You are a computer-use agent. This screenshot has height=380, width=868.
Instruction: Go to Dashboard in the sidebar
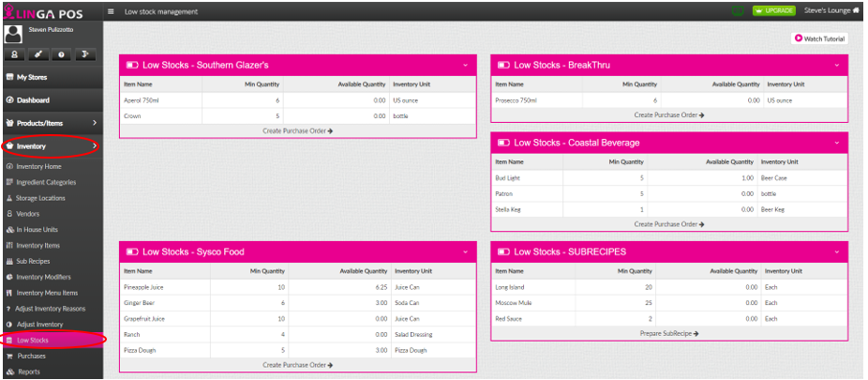pos(52,100)
